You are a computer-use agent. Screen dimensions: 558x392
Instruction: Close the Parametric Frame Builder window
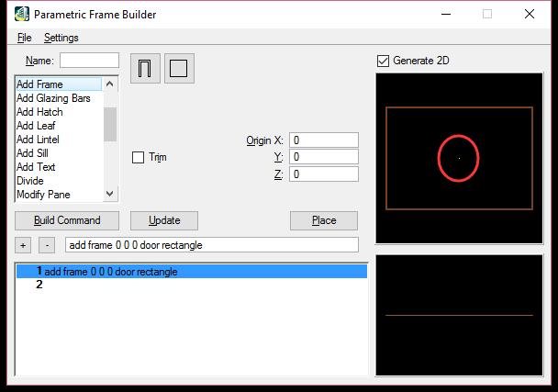pos(530,15)
